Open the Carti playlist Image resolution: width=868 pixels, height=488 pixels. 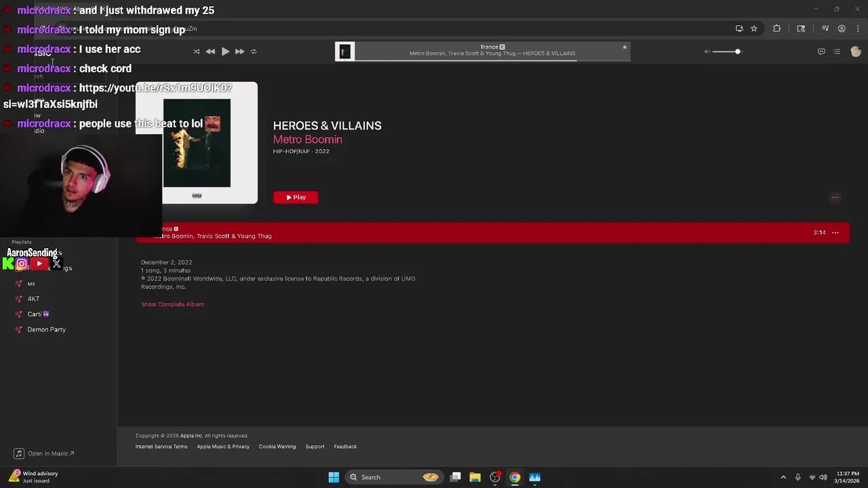pyautogui.click(x=38, y=314)
